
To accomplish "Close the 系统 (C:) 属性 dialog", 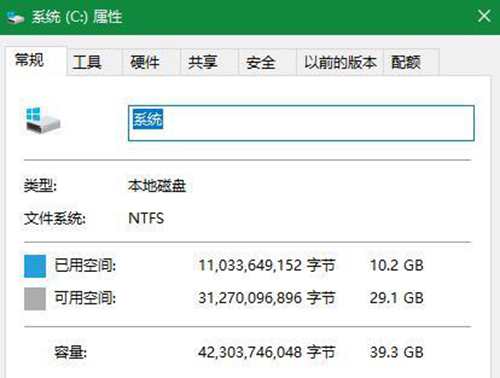I will (x=484, y=16).
